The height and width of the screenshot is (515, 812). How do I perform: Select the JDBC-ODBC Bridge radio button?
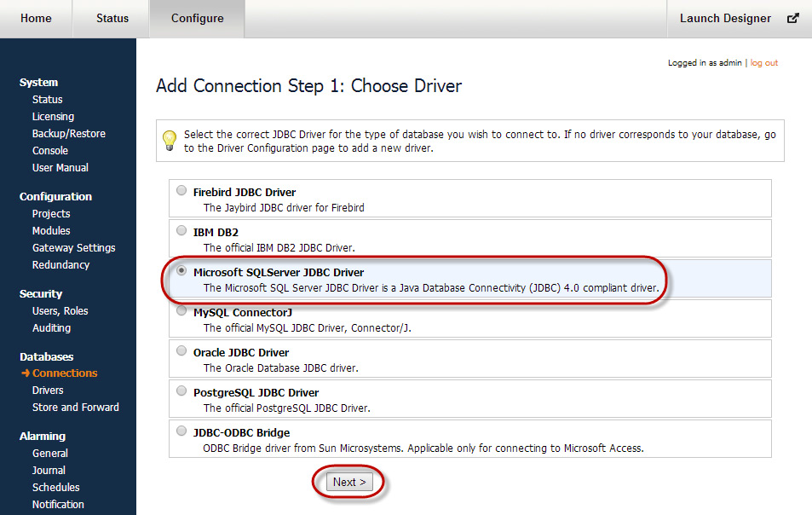coord(181,431)
